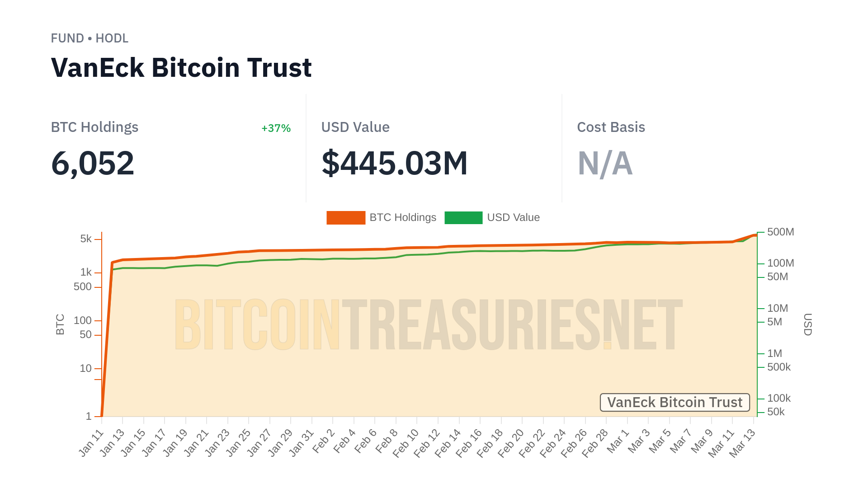Click the VanEck Bitcoin Trust page title
The width and height of the screenshot is (868, 488).
tap(181, 68)
